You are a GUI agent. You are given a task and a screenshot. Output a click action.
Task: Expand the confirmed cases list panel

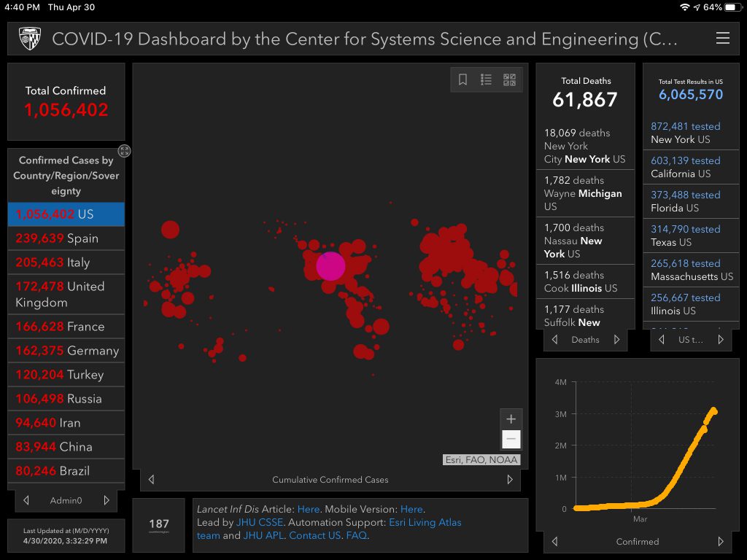(x=125, y=151)
